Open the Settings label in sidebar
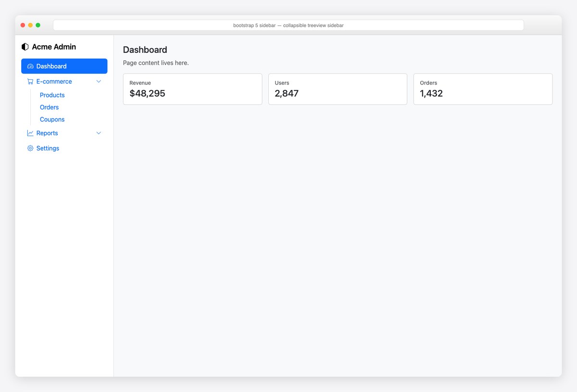This screenshot has height=392, width=577. 48,149
